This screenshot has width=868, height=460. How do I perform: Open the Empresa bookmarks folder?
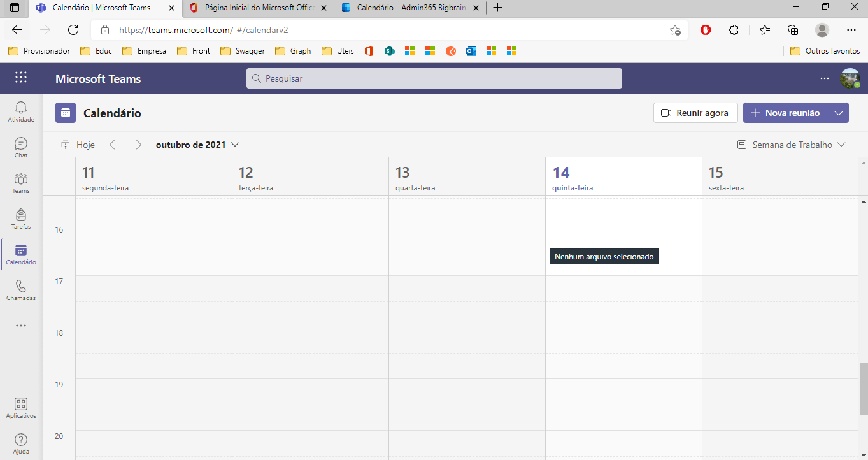click(x=144, y=51)
